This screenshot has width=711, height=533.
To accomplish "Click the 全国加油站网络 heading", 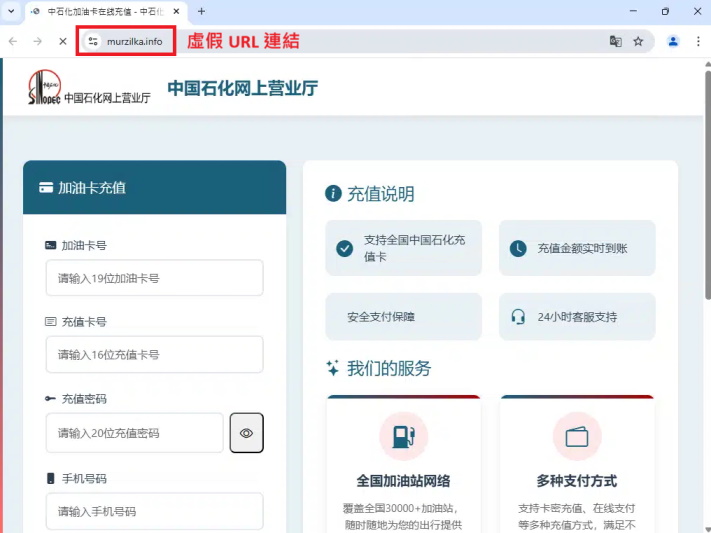I will (x=404, y=480).
